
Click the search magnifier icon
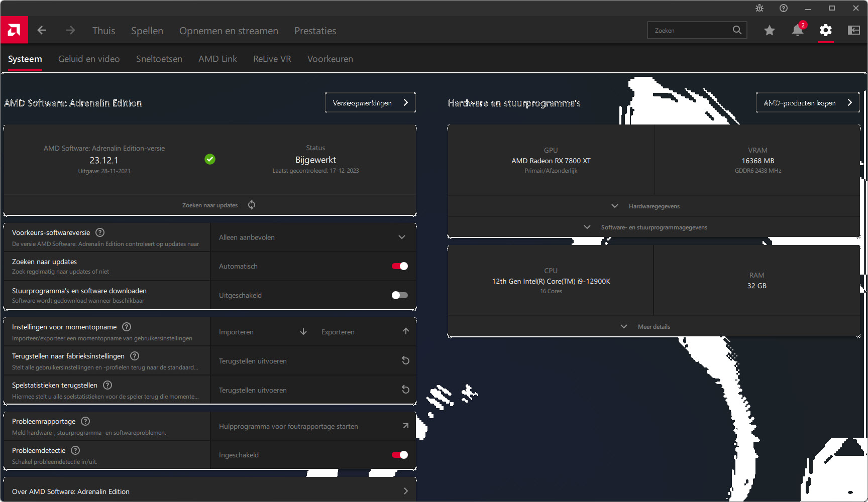coord(737,30)
